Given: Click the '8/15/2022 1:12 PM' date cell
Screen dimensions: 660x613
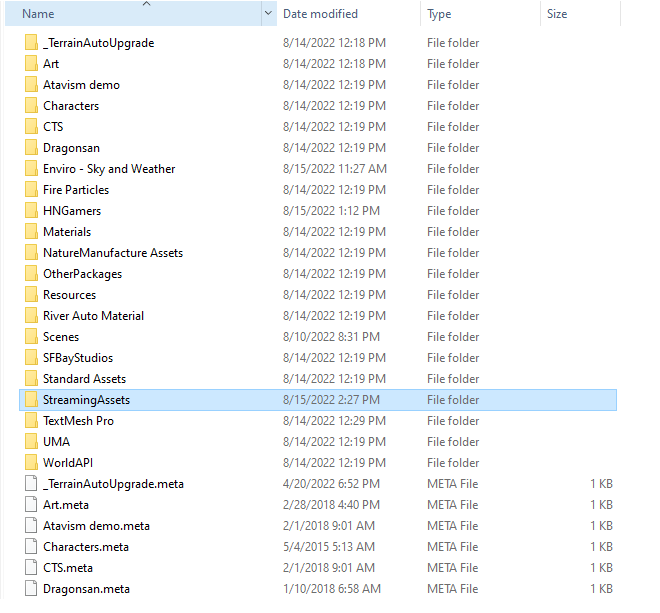Looking at the screenshot, I should point(331,211).
